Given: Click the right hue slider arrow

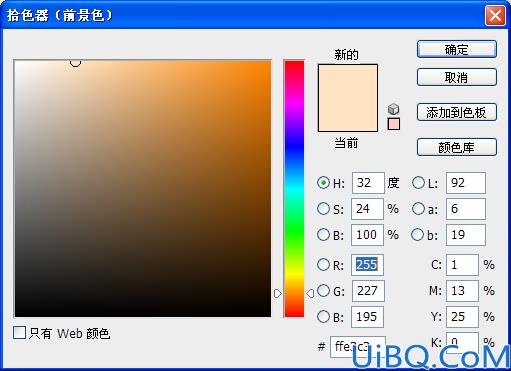Looking at the screenshot, I should click(310, 293).
